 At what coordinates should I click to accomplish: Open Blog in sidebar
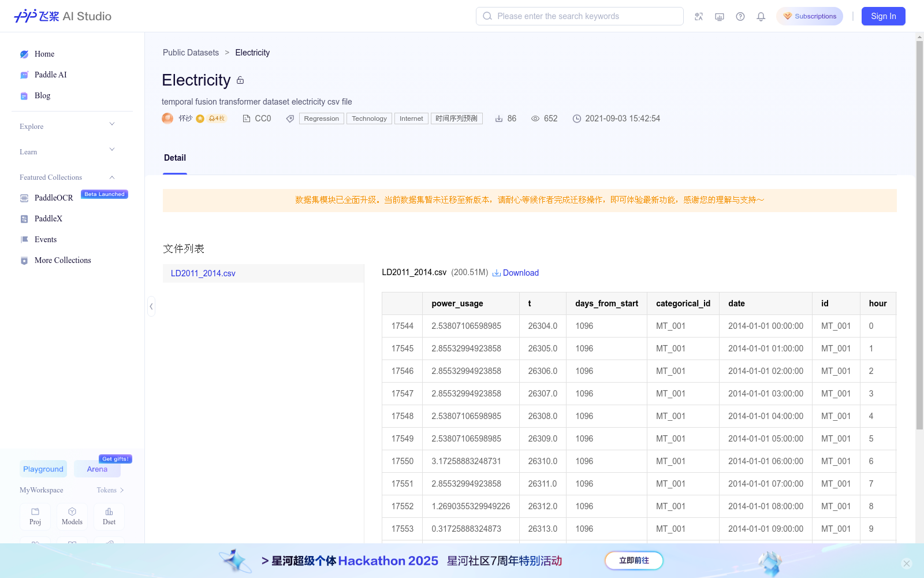pyautogui.click(x=42, y=95)
